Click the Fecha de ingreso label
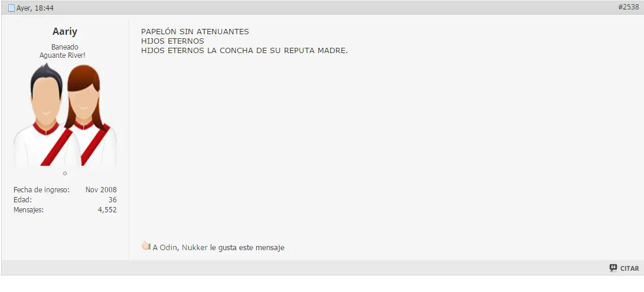644x292 pixels. pyautogui.click(x=41, y=190)
